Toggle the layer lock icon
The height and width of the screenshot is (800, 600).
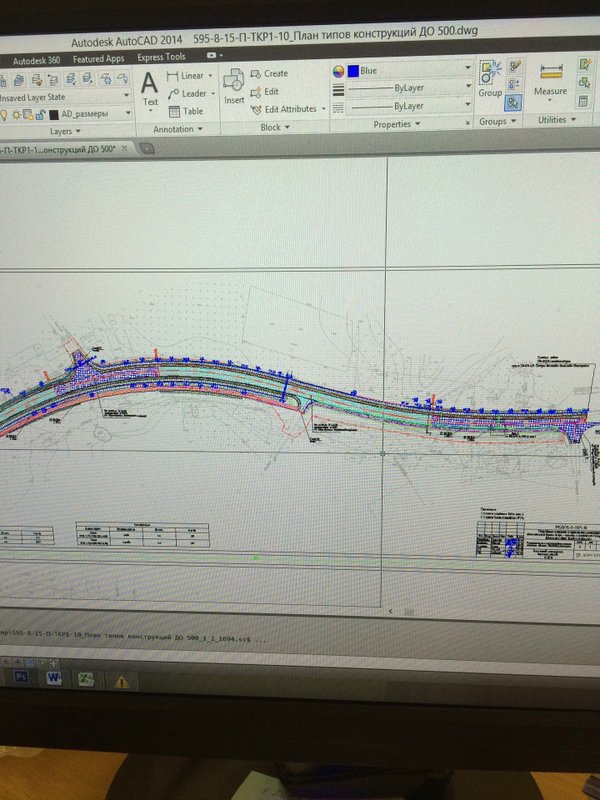pos(40,115)
